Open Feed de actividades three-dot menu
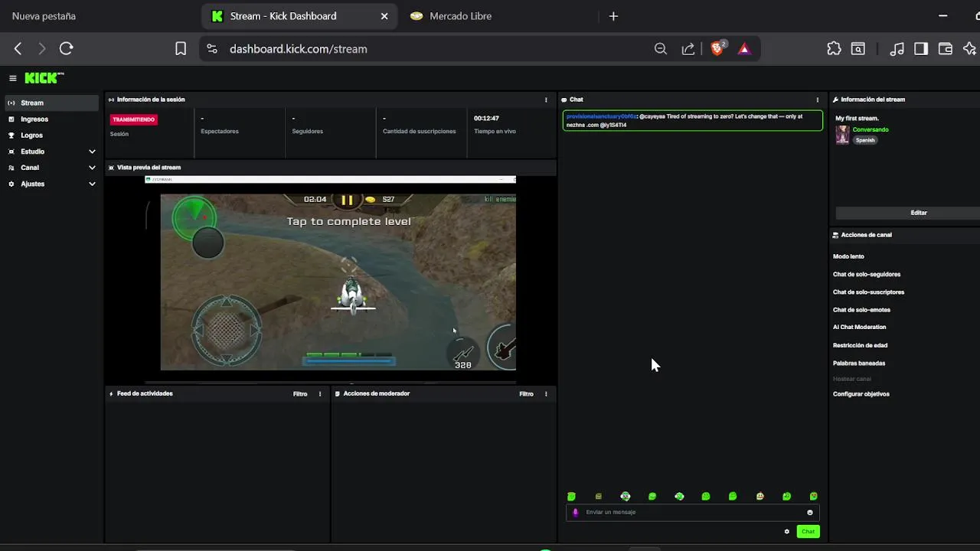 pos(320,394)
